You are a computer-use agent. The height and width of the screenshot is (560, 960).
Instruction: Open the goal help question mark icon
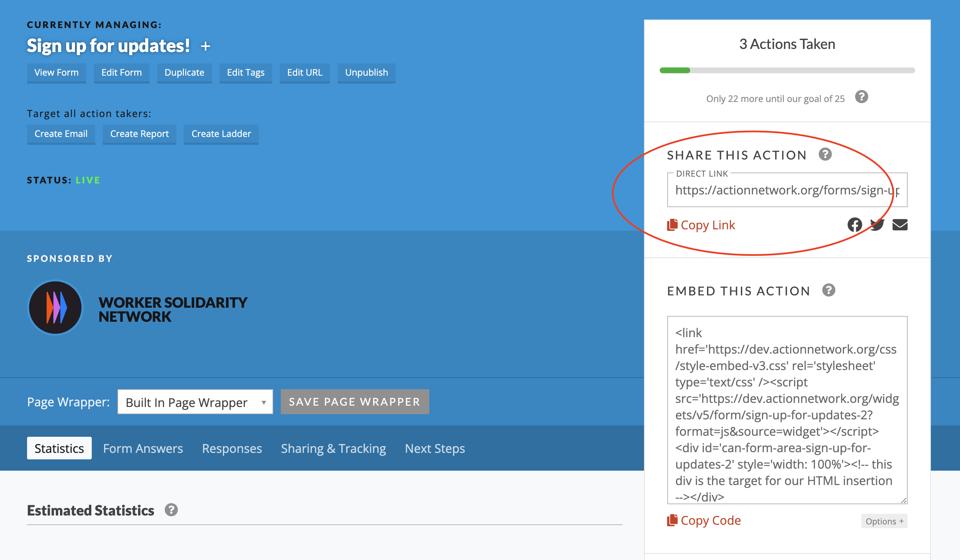pyautogui.click(x=861, y=97)
